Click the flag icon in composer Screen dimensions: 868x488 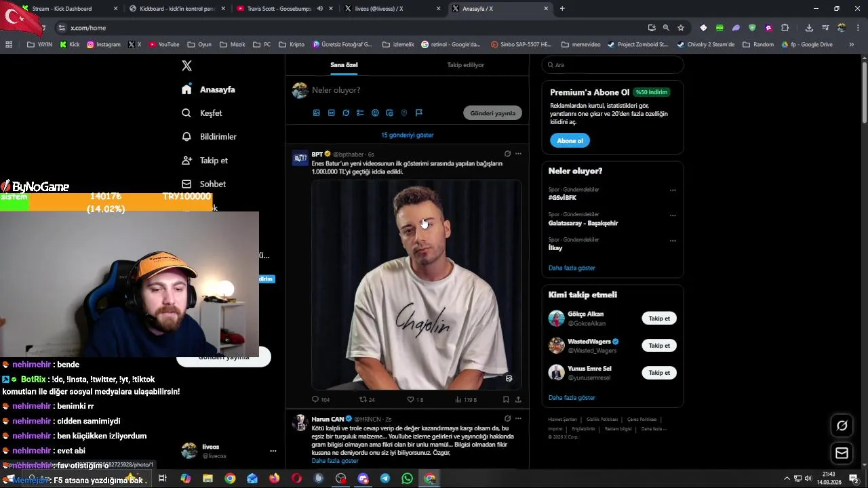pos(419,113)
